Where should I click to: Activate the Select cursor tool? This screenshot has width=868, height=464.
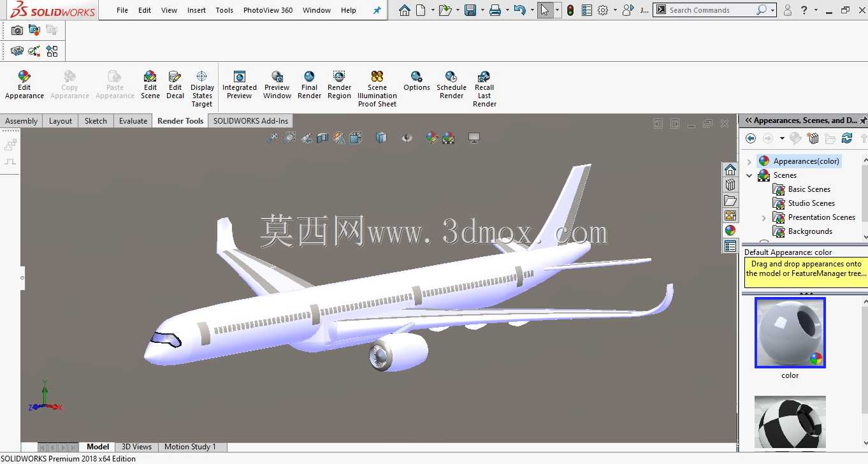point(545,10)
